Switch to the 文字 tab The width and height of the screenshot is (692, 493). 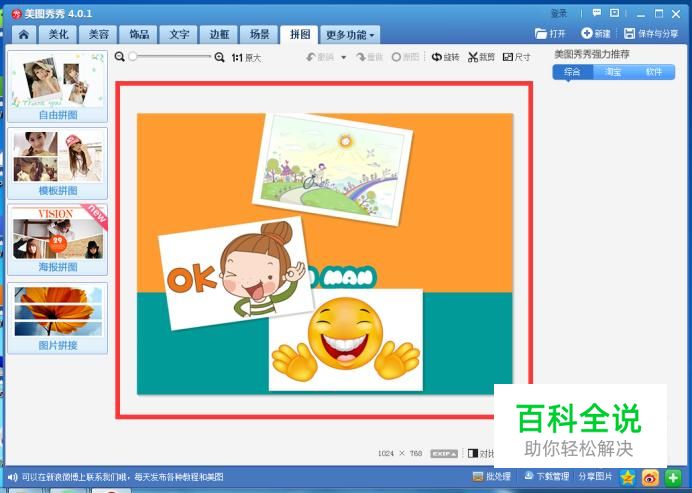(179, 35)
